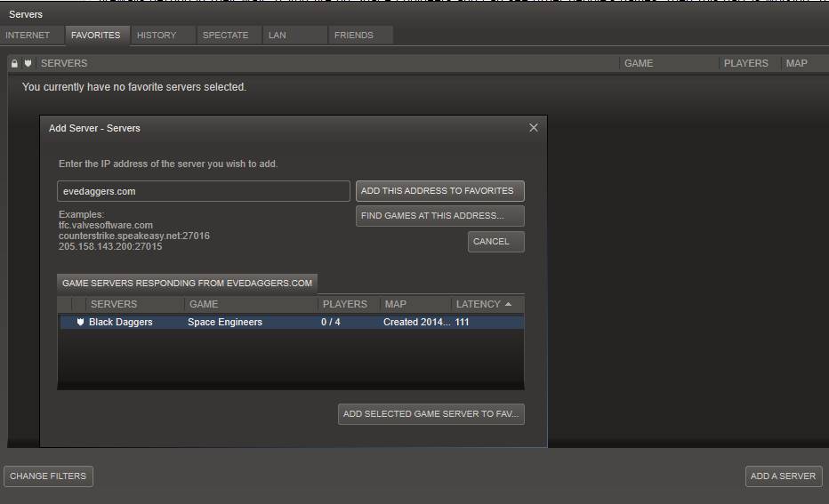Select the Favorites tab
This screenshot has width=829, height=504.
coord(96,36)
